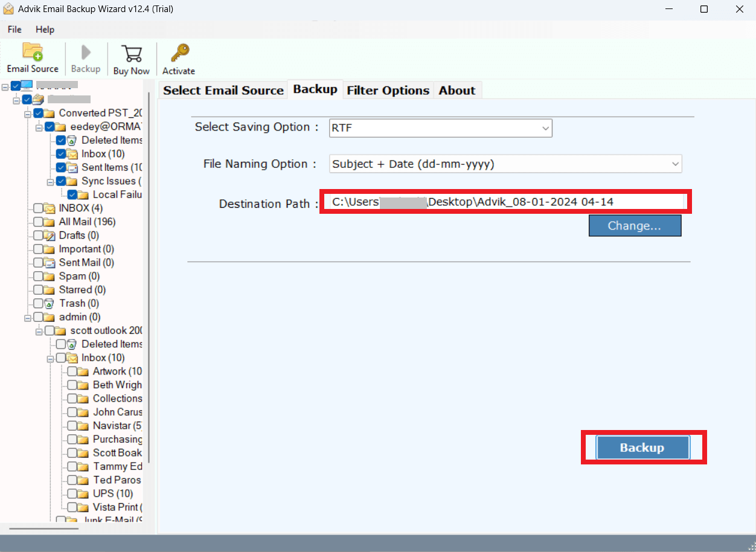Go to the Filter Options tab
Screen dimensions: 756x552
coord(388,90)
